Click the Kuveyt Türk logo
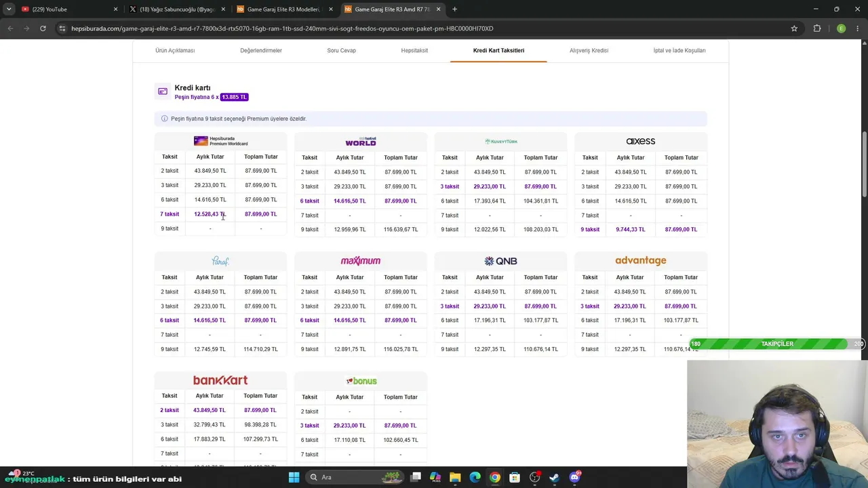Screen dimensions: 868x488 [501, 142]
